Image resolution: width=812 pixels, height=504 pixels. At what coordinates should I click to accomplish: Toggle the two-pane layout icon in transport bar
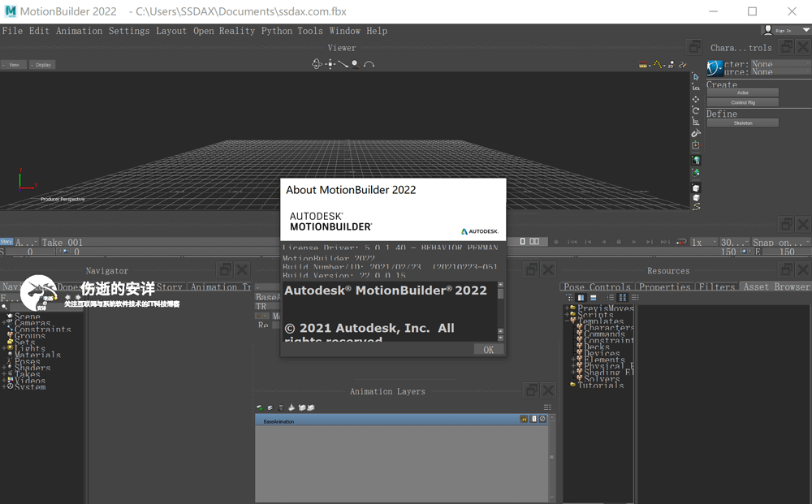click(534, 242)
